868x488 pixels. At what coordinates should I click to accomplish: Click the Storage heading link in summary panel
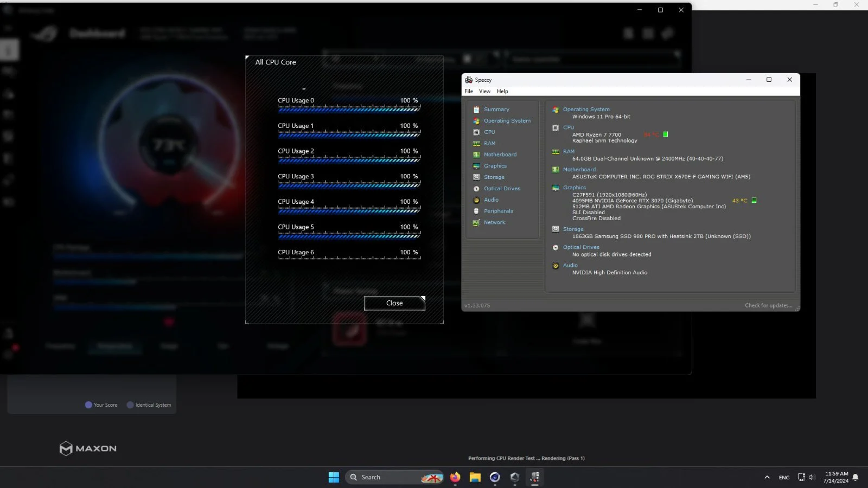coord(573,229)
